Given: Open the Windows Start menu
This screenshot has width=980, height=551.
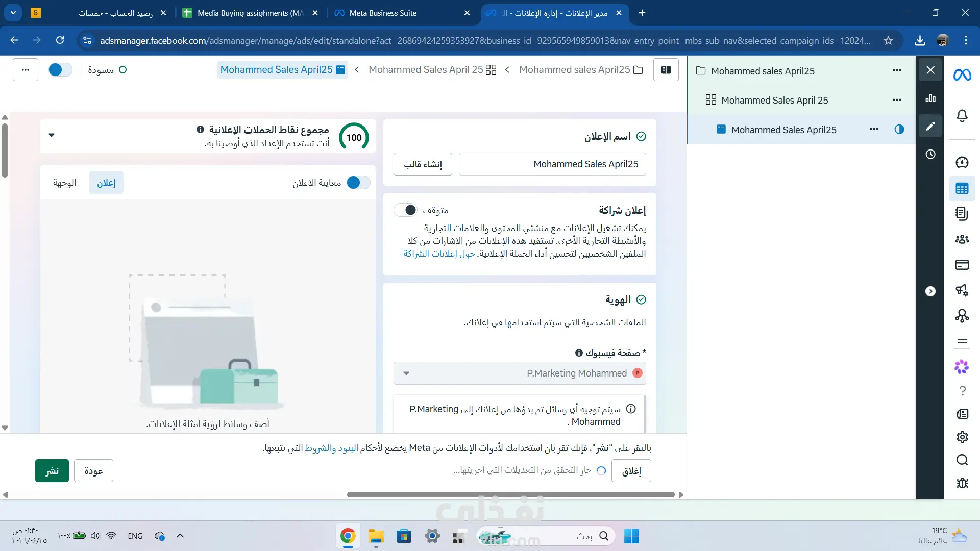Looking at the screenshot, I should pos(631,536).
